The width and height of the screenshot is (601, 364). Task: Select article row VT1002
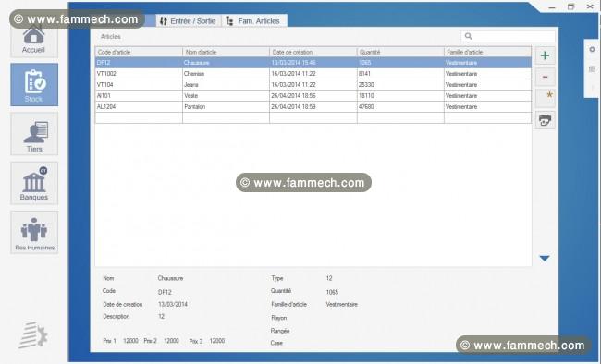[313, 74]
